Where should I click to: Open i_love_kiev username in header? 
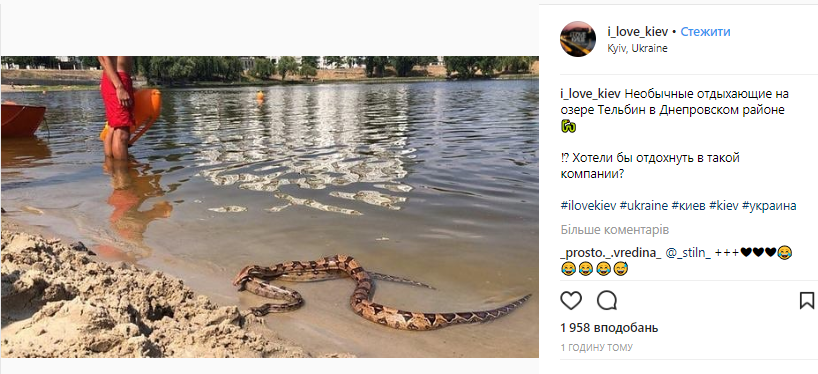(x=637, y=31)
